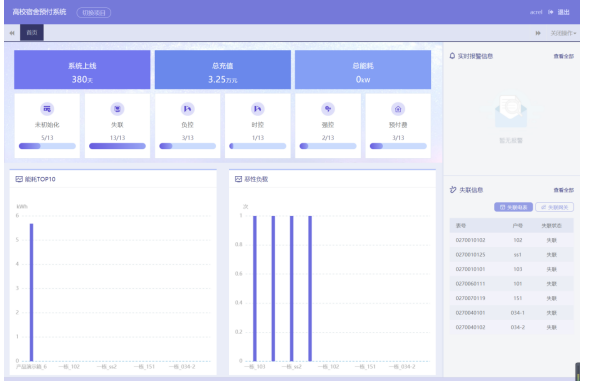Select the row 0270040101
Viewport: 590px width, 384px height.
pyautogui.click(x=511, y=313)
